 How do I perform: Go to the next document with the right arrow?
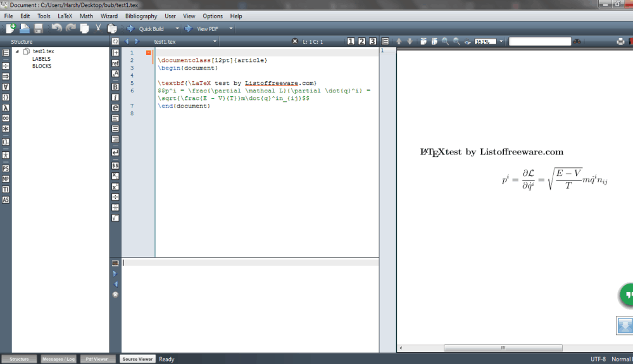click(x=137, y=41)
